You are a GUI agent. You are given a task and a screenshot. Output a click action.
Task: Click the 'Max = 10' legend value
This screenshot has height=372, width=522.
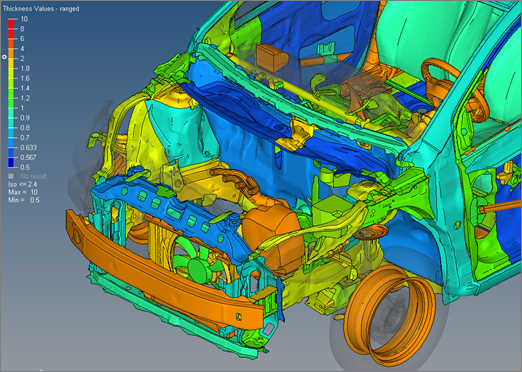point(23,192)
